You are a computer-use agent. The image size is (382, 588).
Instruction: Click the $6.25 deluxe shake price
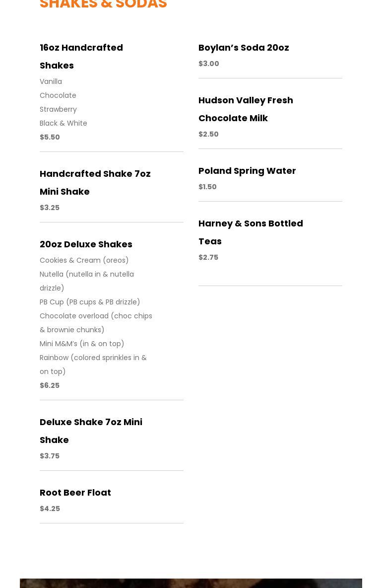pyautogui.click(x=50, y=385)
